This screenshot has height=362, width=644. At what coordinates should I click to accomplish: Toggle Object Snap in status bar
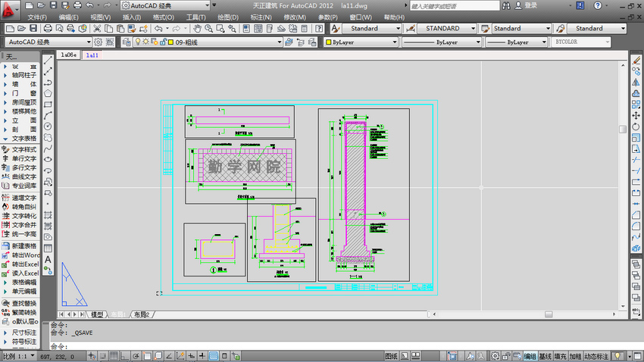click(147, 356)
